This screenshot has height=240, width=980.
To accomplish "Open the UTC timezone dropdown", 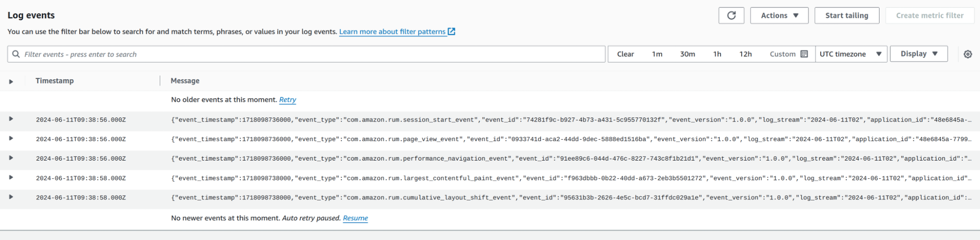I will pos(851,54).
